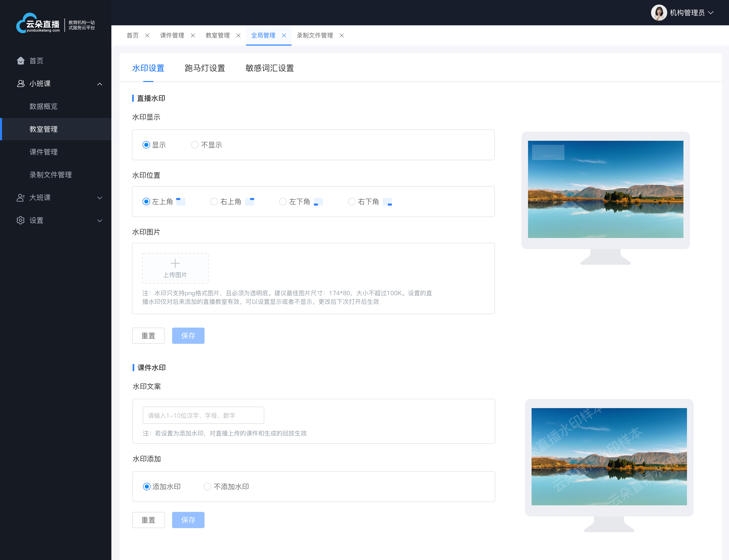The height and width of the screenshot is (560, 729).
Task: Select 右上角 watermark position
Action: [214, 202]
